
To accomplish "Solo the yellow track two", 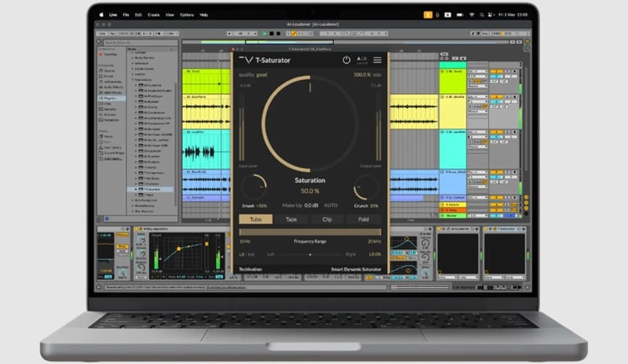I will [x=508, y=97].
